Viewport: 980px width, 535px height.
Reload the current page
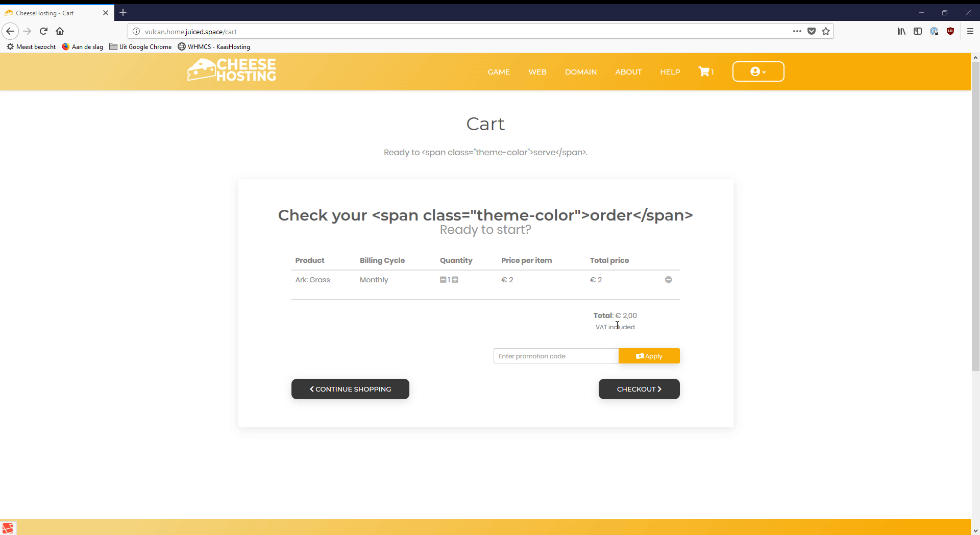[43, 31]
